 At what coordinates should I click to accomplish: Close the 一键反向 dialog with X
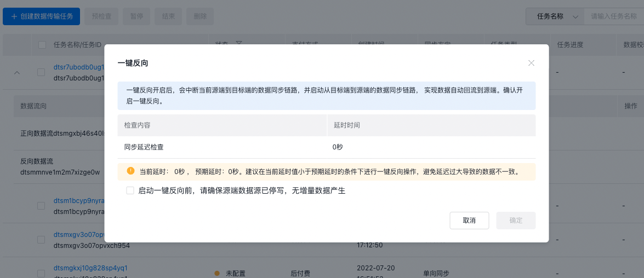[x=531, y=63]
